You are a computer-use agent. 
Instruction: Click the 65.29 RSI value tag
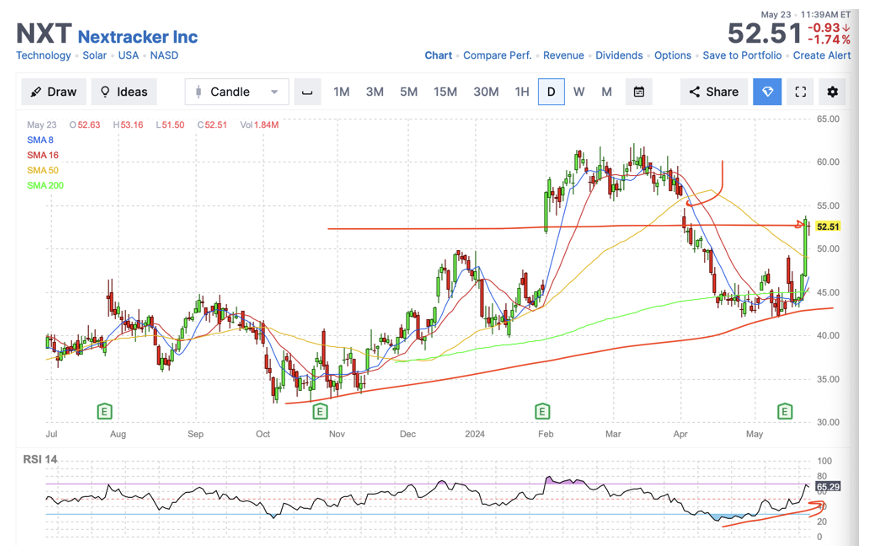point(828,487)
